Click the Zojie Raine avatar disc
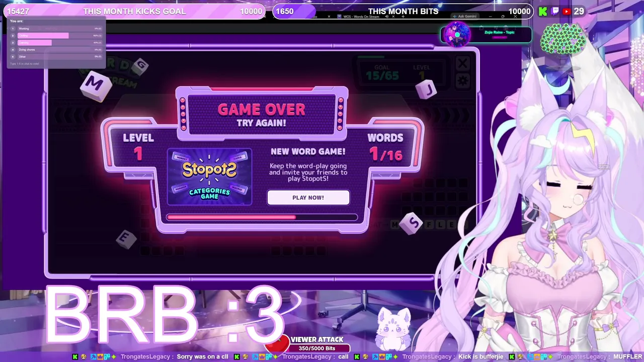The height and width of the screenshot is (362, 644). [x=456, y=35]
